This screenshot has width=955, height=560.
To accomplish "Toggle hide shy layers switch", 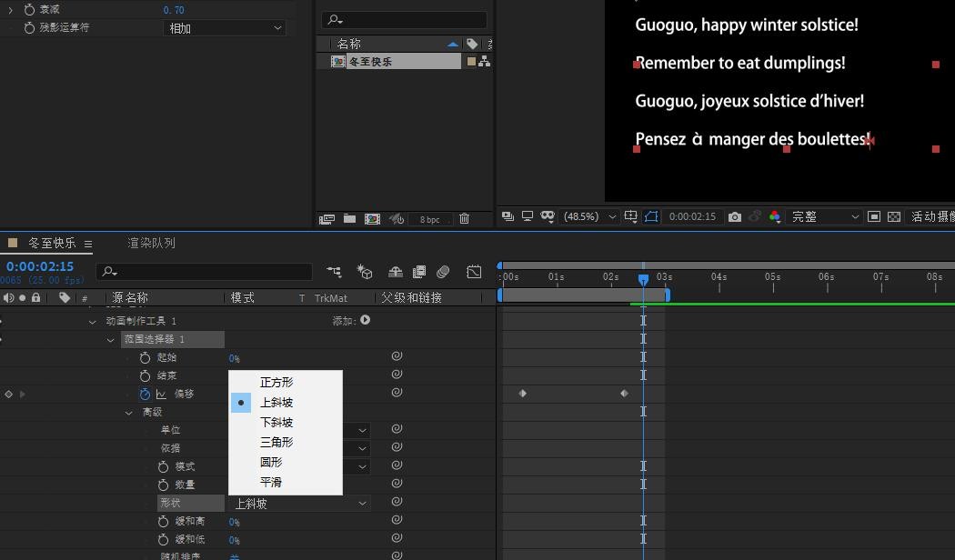I will pos(396,272).
